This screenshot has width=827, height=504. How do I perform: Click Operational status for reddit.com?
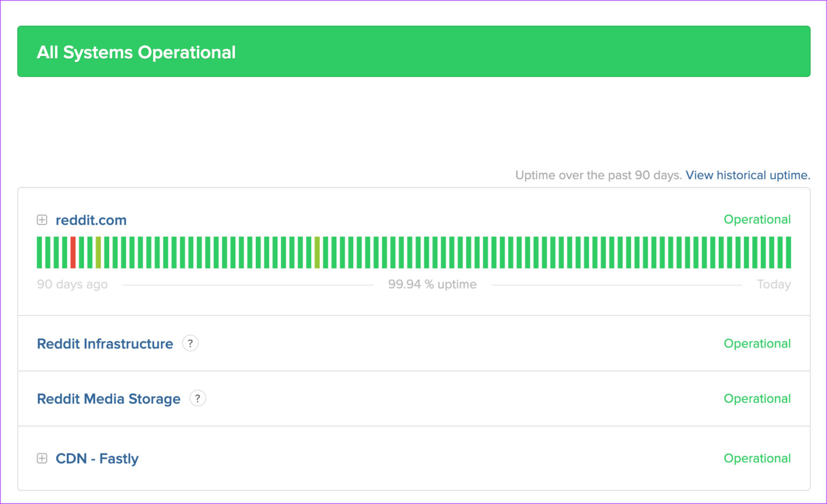[x=757, y=220]
